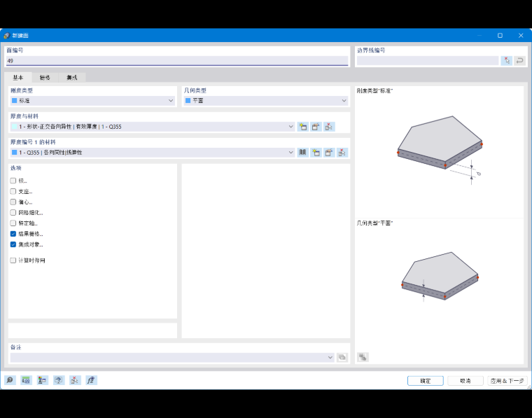The image size is (532, 418).
Task: Enable the 特定轴... checkbox
Action: click(13, 223)
